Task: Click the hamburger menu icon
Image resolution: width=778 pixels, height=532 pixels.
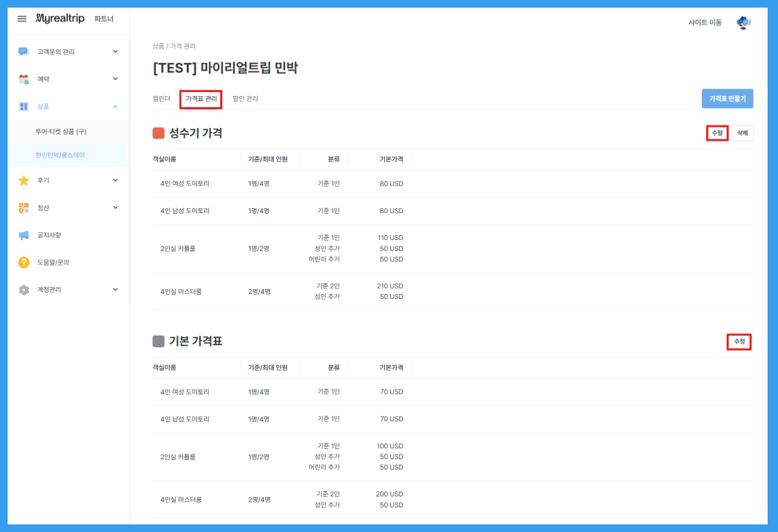Action: click(x=22, y=19)
